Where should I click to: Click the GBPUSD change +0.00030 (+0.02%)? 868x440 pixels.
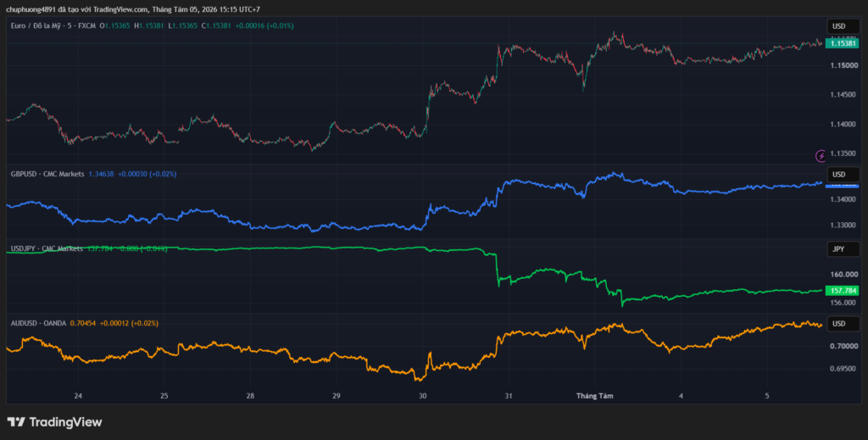click(x=147, y=174)
